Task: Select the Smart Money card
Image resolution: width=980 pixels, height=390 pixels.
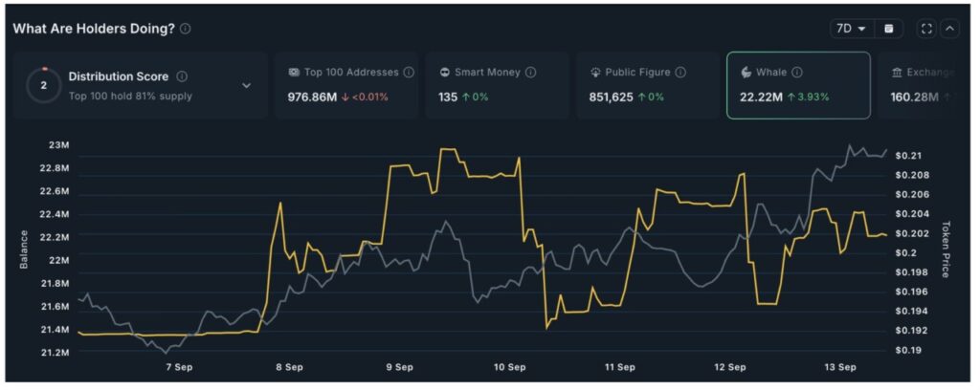Action: 496,85
